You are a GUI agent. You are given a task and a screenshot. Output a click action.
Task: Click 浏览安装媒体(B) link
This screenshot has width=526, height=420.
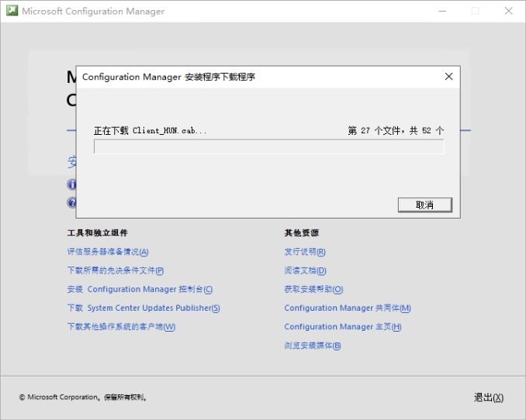click(x=313, y=346)
